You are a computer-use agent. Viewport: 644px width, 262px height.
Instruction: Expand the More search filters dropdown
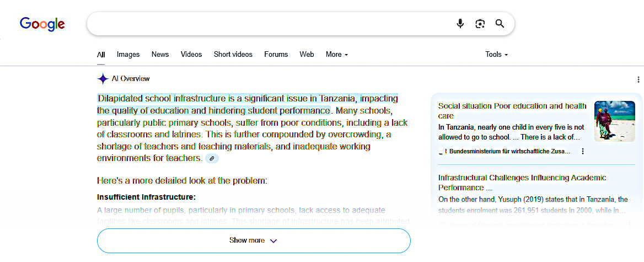337,55
